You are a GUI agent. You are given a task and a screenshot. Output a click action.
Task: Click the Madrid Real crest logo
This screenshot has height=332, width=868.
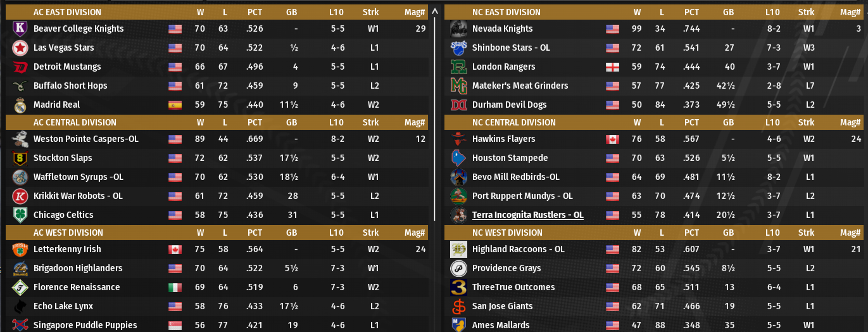point(19,105)
